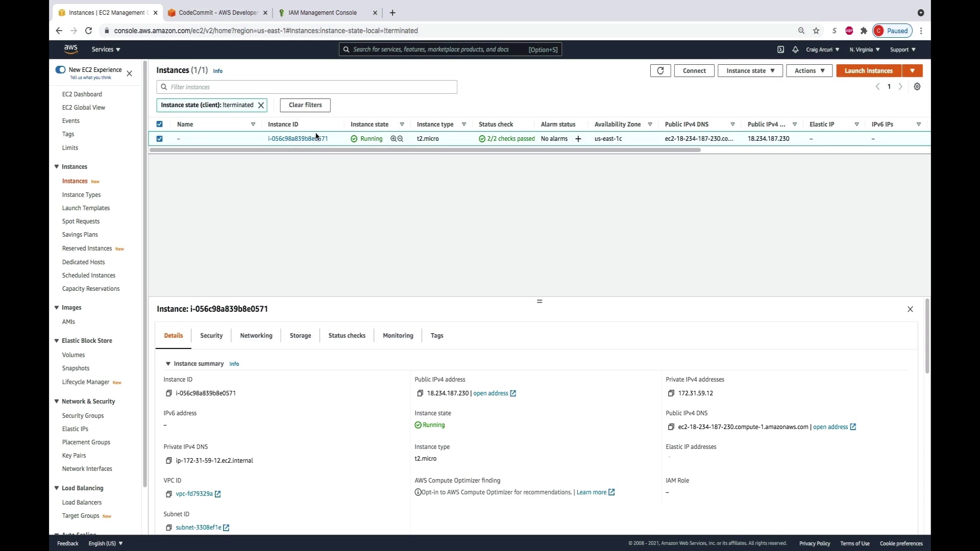
Task: Click the refresh instances icon button
Action: 660,71
